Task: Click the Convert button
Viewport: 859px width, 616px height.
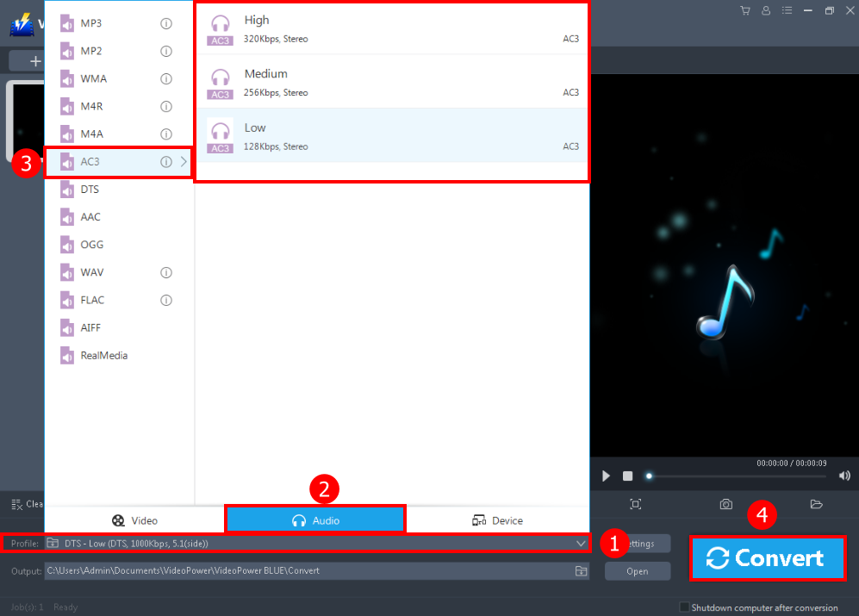Action: [x=767, y=558]
